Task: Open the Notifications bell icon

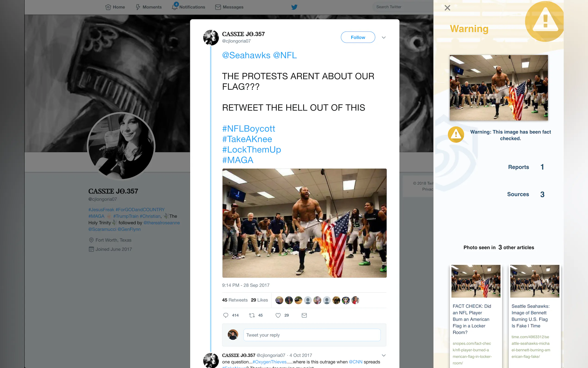Action: [175, 7]
